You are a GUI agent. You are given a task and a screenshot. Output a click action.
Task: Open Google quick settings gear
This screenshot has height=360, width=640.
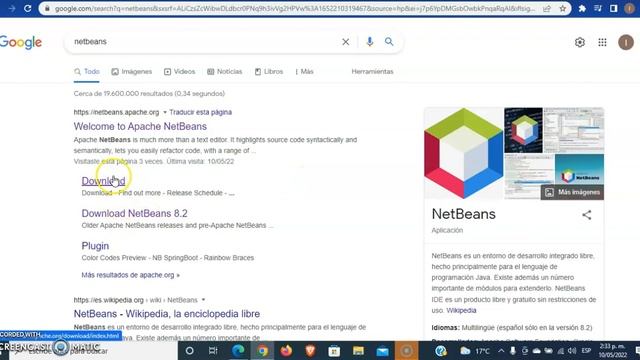tap(580, 42)
